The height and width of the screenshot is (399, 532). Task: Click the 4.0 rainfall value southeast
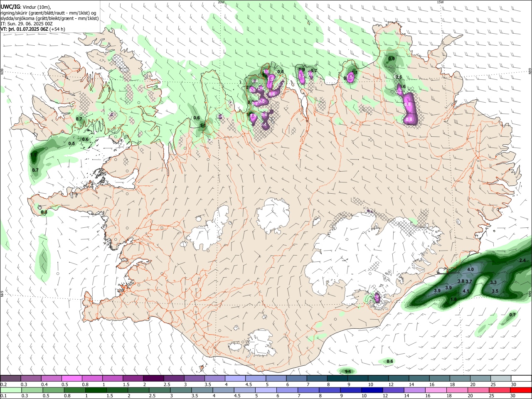click(470, 269)
